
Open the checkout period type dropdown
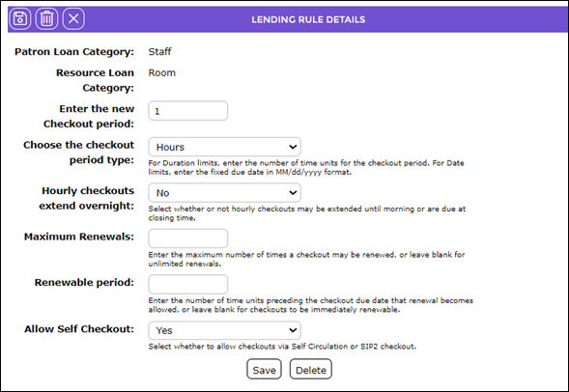225,147
